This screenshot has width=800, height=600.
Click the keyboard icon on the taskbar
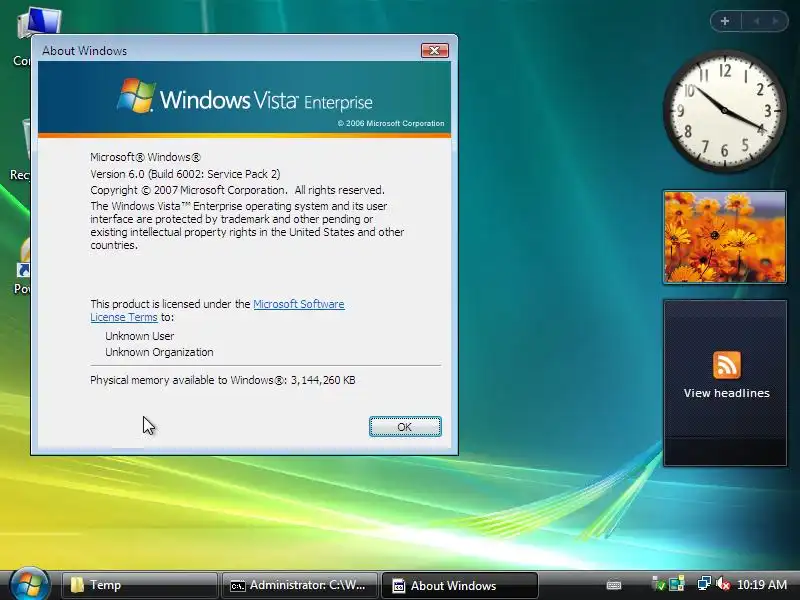[614, 585]
